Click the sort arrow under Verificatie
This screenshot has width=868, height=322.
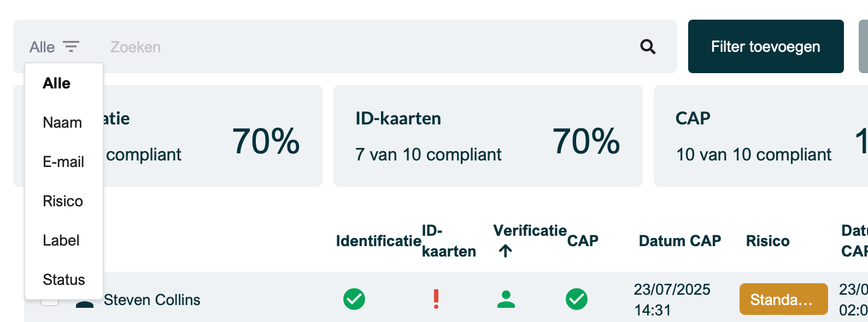click(506, 251)
